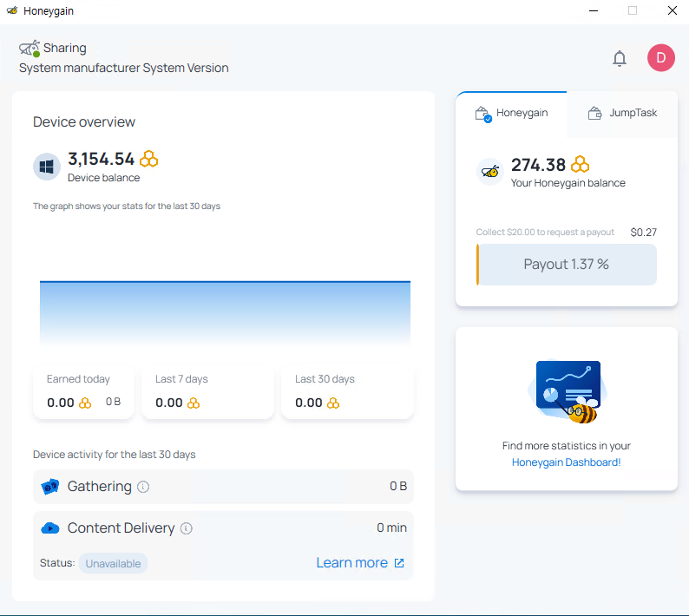Open the notifications bell
The height and width of the screenshot is (616, 689).
click(x=620, y=58)
